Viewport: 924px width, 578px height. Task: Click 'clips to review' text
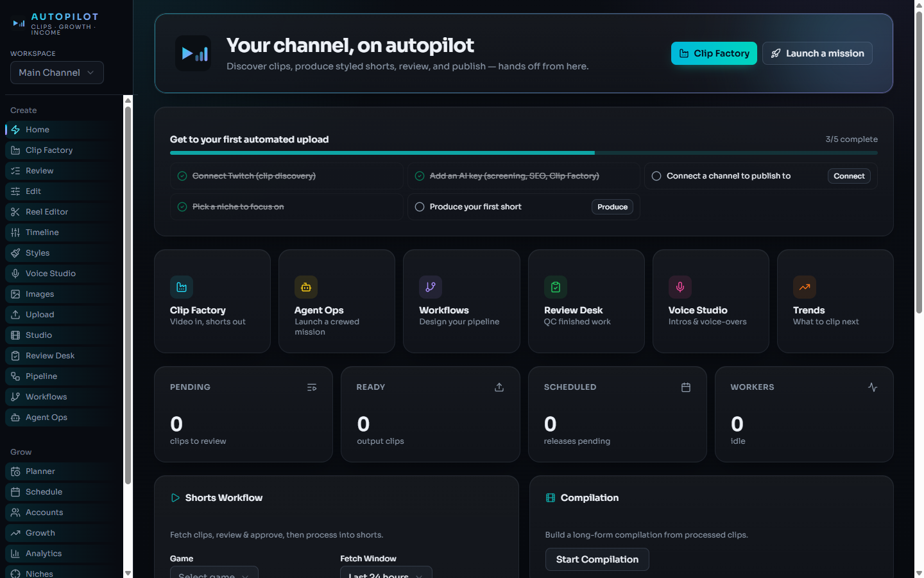tap(198, 441)
